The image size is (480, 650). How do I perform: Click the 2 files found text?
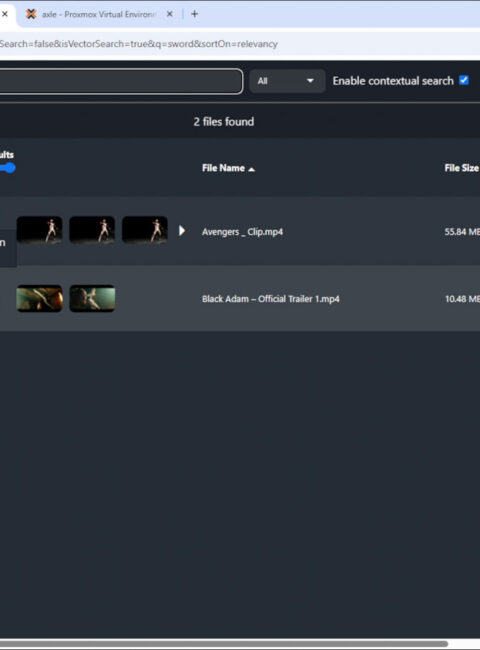(224, 121)
